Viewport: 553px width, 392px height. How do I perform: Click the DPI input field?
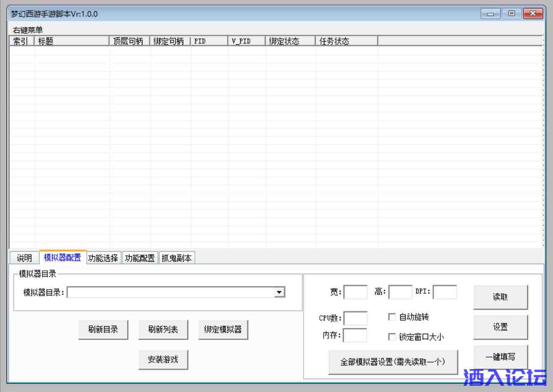click(x=445, y=292)
